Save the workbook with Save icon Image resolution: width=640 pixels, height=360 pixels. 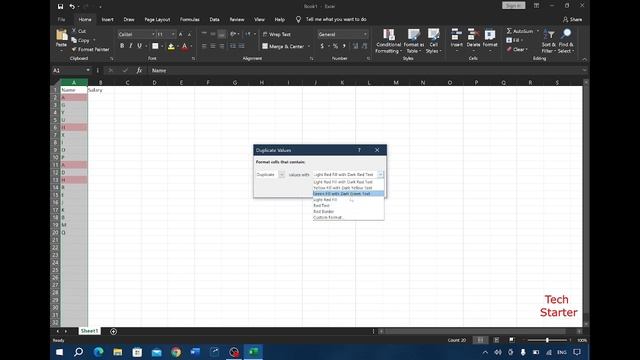[x=60, y=6]
